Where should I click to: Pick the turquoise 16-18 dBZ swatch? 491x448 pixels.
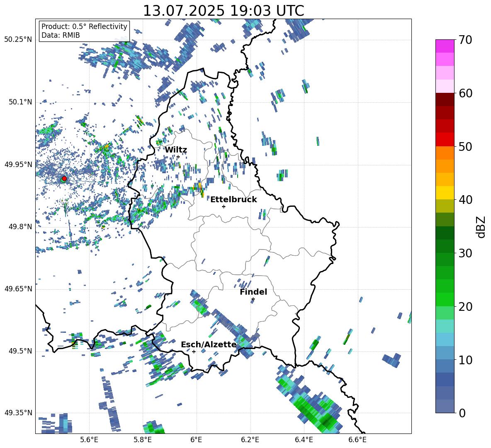445,326
